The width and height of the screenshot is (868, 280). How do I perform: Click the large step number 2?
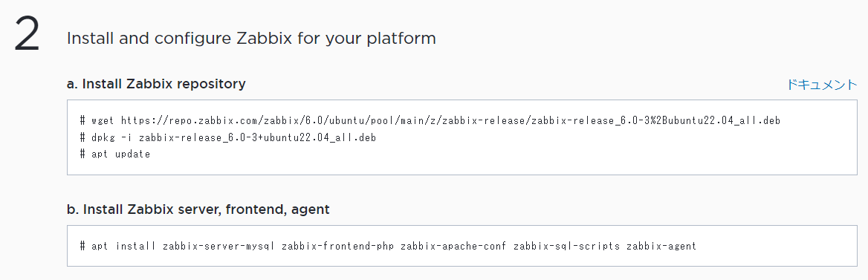click(x=27, y=33)
